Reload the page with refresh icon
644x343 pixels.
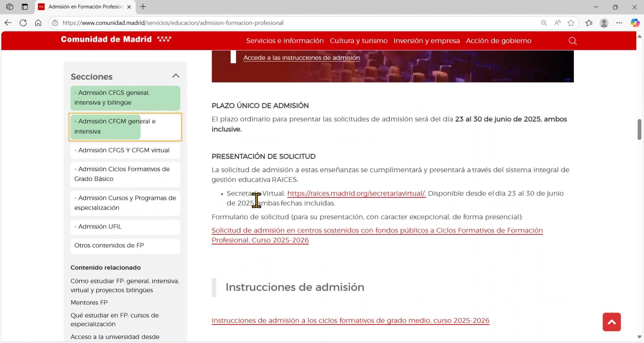point(23,23)
